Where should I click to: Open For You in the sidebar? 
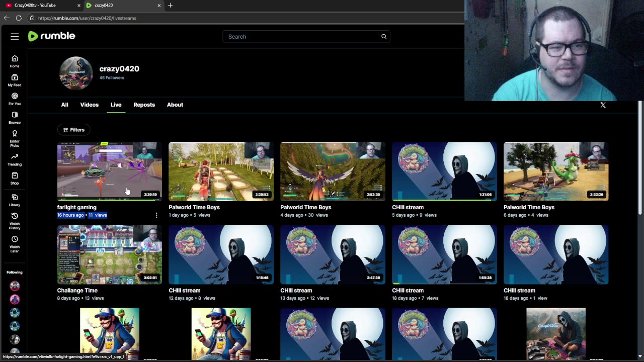pyautogui.click(x=15, y=99)
